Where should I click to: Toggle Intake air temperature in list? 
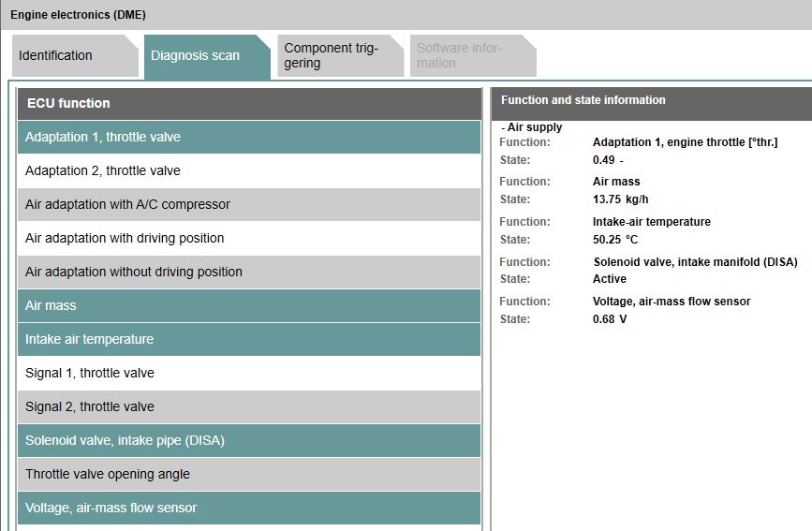tap(248, 339)
